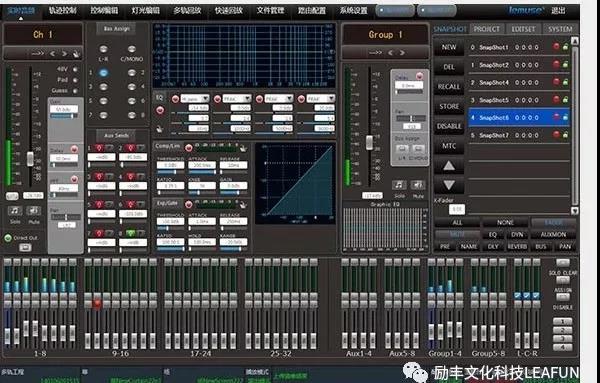
Task: Toggle bus assign button 1
Action: (x=103, y=73)
